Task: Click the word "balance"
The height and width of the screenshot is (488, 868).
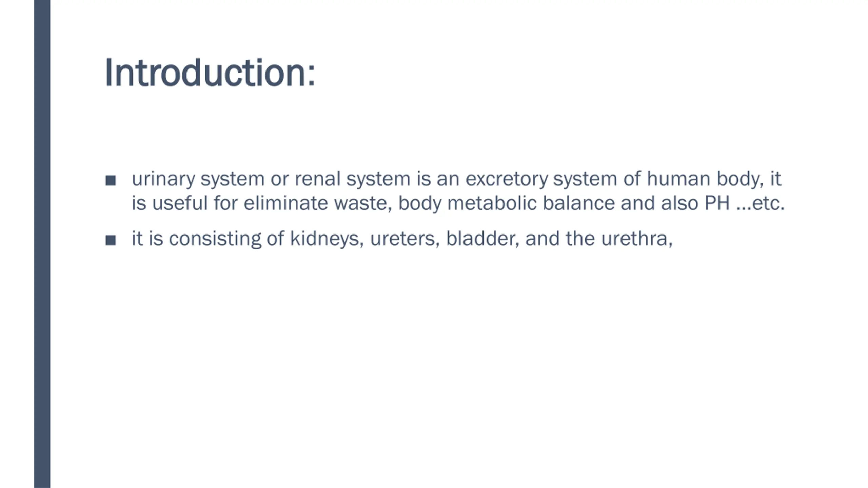Action: 578,203
